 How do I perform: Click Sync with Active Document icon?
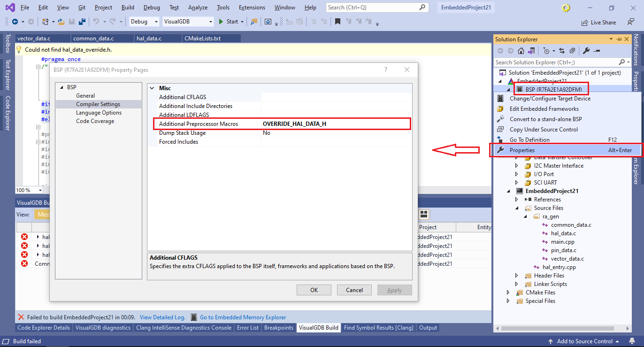point(562,51)
